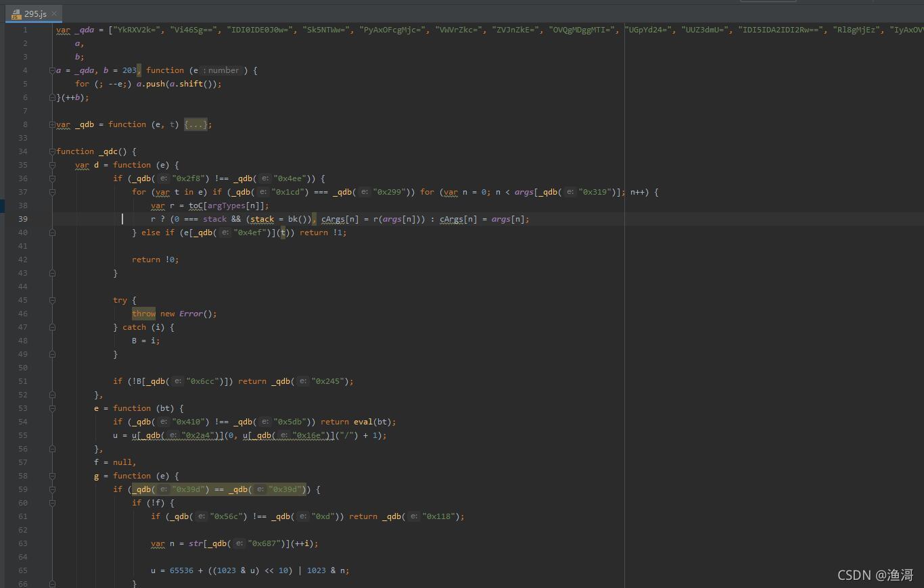Click the fold end marker at line 43

pyautogui.click(x=52, y=273)
